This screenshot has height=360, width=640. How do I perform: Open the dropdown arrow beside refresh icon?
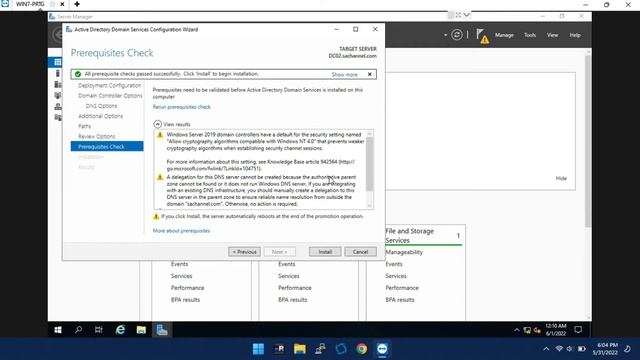click(445, 36)
